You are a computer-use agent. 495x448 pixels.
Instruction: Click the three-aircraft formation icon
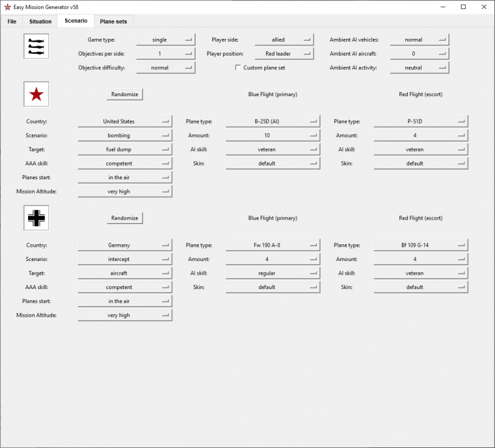[36, 47]
